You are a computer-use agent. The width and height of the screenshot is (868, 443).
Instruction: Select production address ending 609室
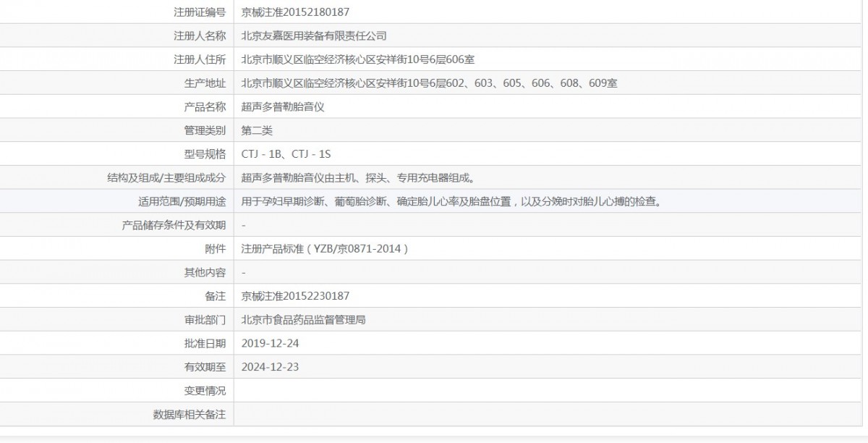tap(430, 83)
